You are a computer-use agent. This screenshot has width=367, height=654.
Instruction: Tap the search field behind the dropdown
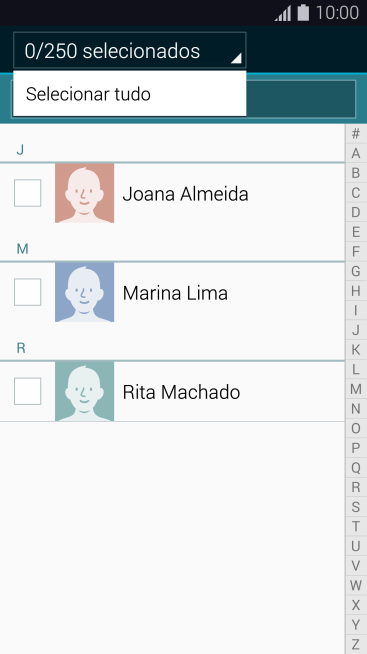coord(301,99)
